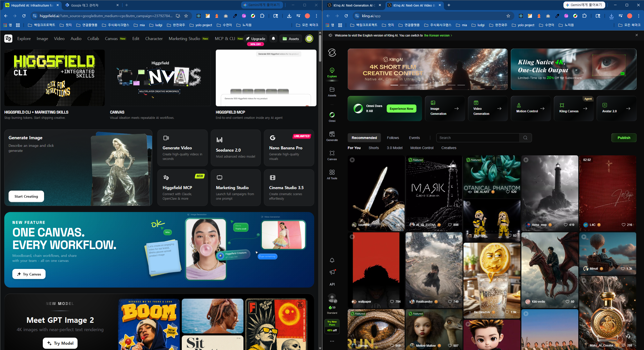
Task: Open Generate in Kling sidebar
Action: pyautogui.click(x=332, y=136)
